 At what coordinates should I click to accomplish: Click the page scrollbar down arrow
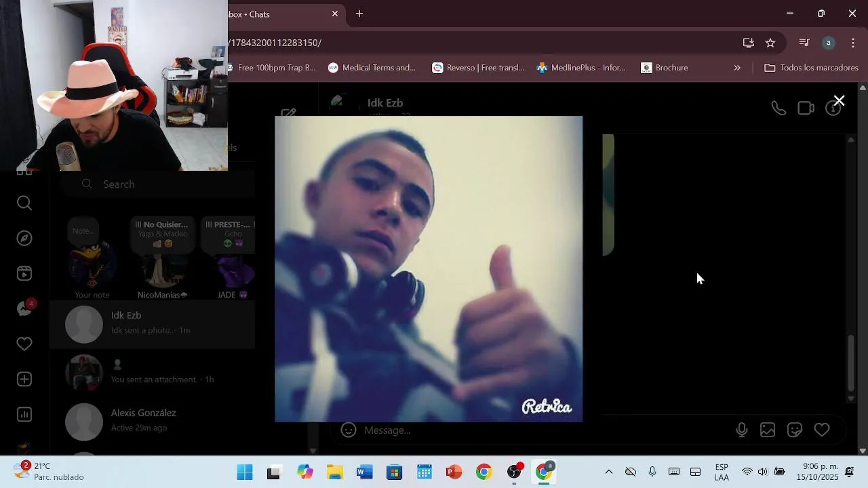click(863, 451)
